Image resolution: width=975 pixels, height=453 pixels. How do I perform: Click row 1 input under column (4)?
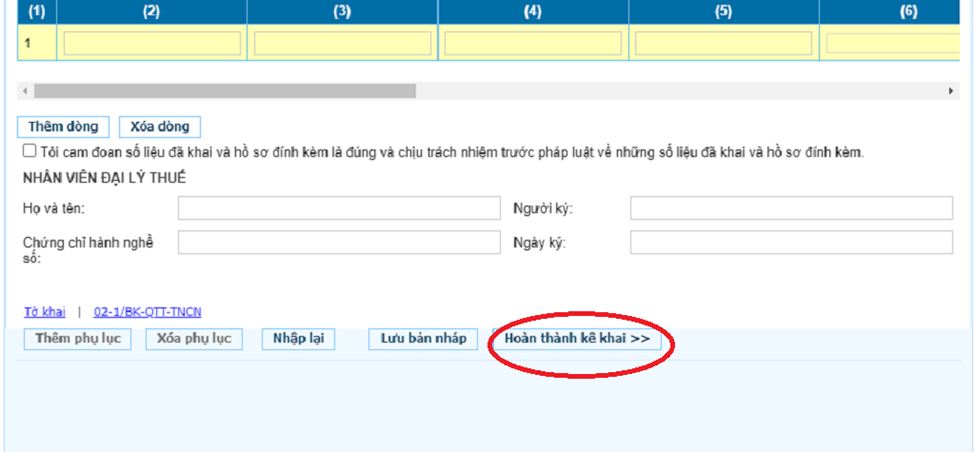click(x=533, y=43)
